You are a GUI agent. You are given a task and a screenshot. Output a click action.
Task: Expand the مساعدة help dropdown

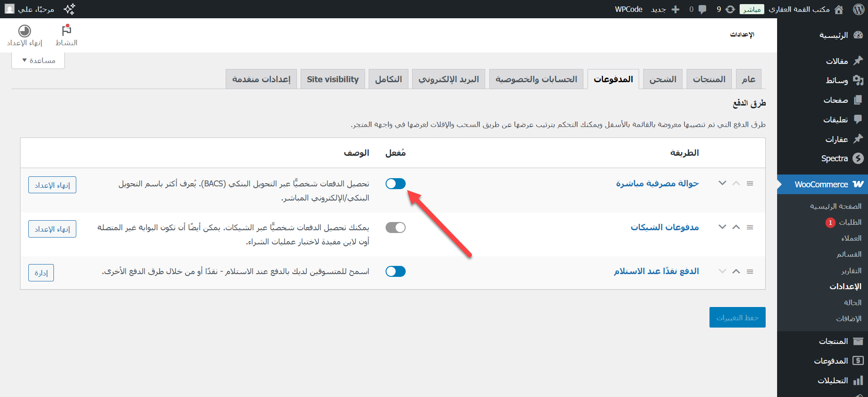(x=38, y=60)
